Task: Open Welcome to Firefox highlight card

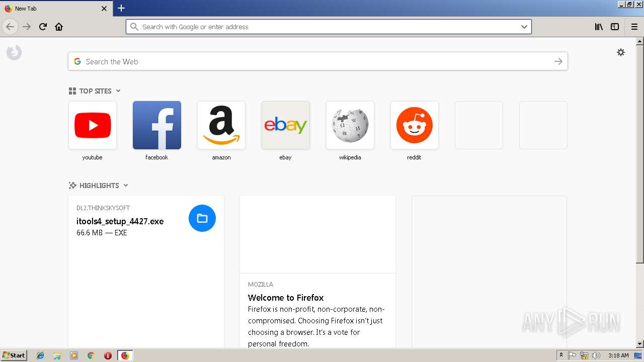Action: 318,271
